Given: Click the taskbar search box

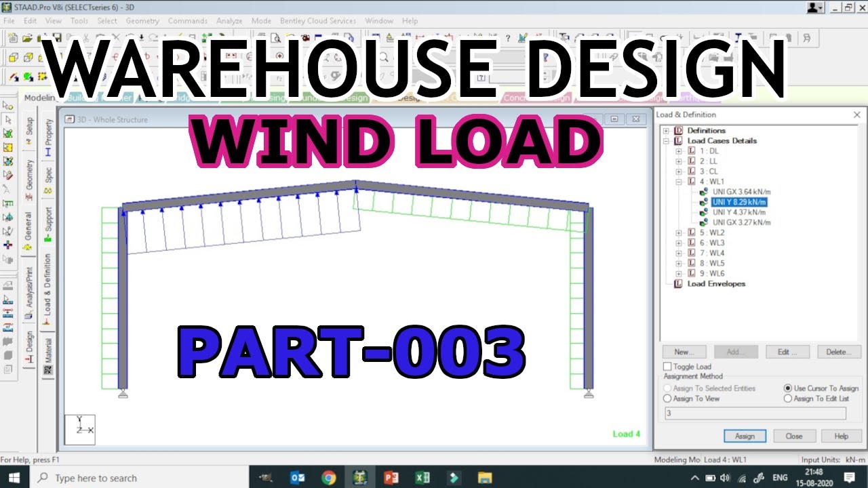Looking at the screenshot, I should tap(140, 478).
